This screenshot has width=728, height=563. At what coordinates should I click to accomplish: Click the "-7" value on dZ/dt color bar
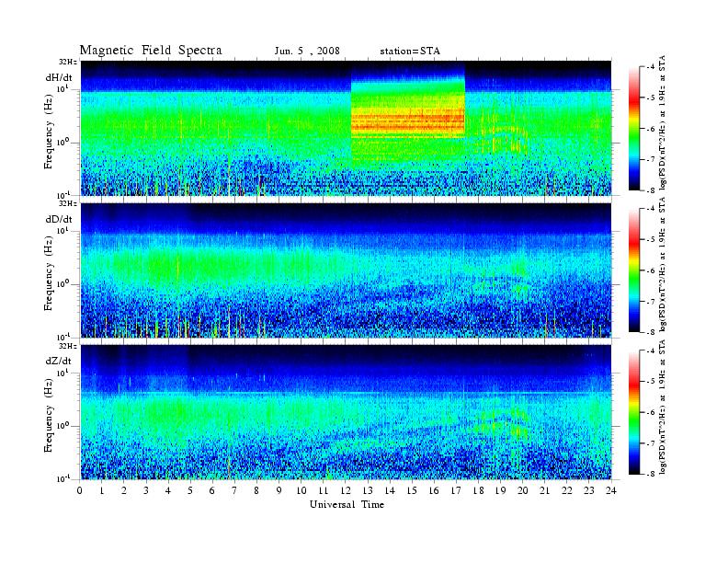pyautogui.click(x=651, y=443)
